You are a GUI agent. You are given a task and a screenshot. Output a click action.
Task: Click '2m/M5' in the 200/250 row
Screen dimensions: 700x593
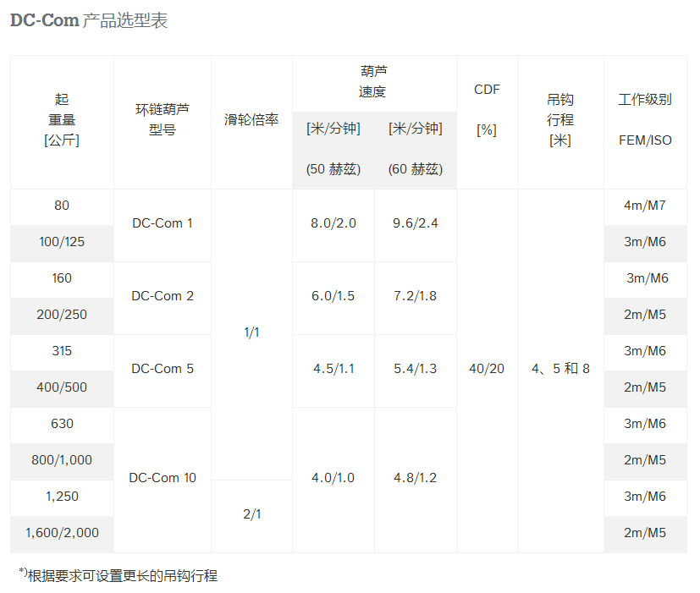coord(645,315)
